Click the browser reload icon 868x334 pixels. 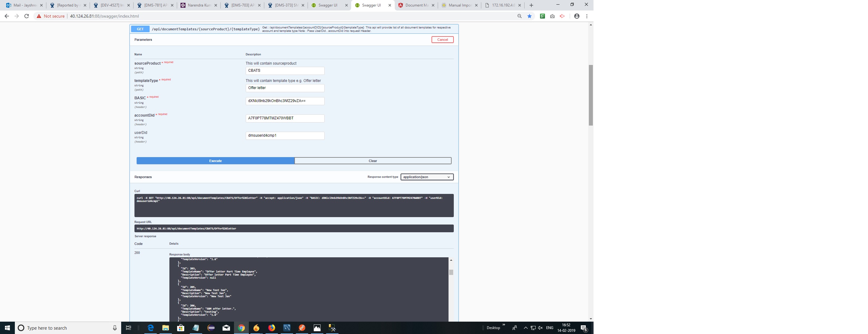[x=27, y=16]
